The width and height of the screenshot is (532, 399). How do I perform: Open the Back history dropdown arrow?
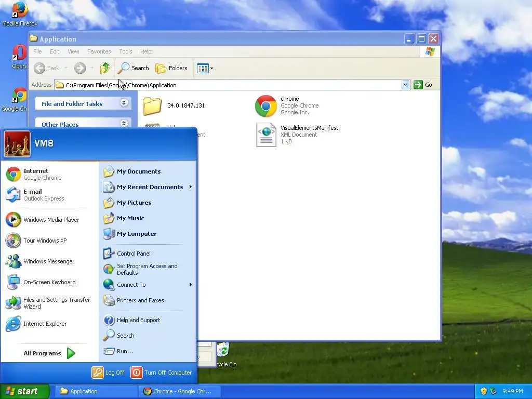(66, 68)
